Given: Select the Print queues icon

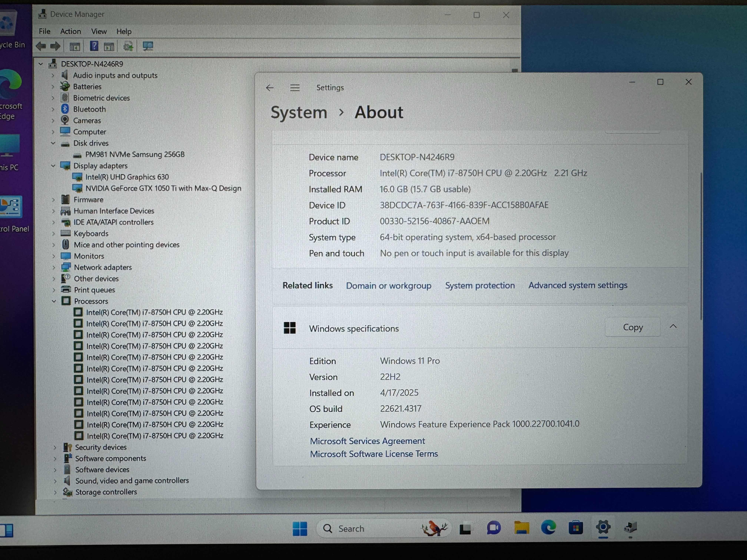Looking at the screenshot, I should [66, 290].
